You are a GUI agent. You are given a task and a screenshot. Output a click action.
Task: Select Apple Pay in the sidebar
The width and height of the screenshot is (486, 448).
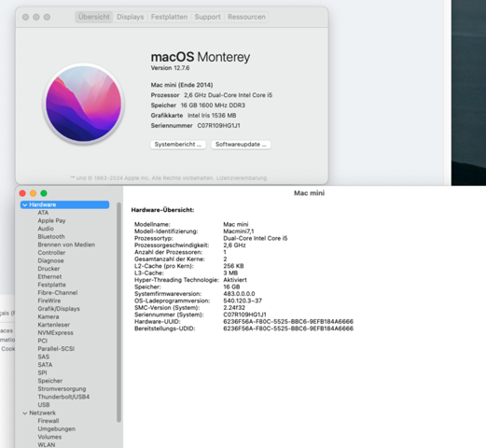(51, 221)
